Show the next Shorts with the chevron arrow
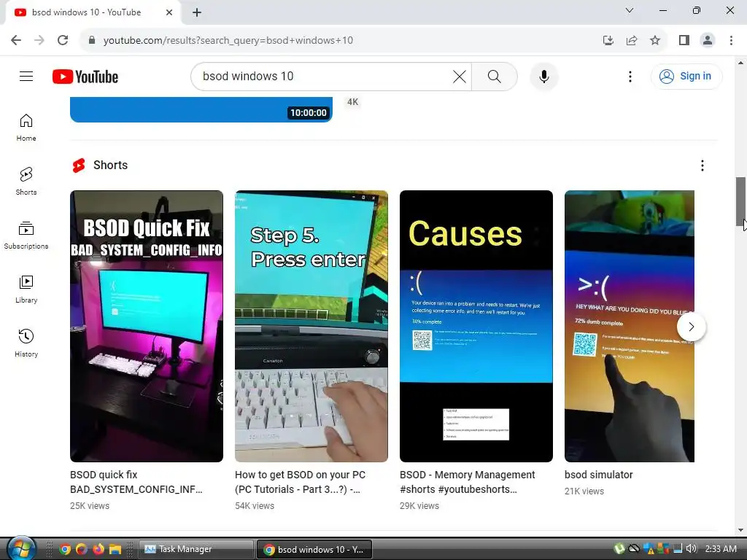 691,327
